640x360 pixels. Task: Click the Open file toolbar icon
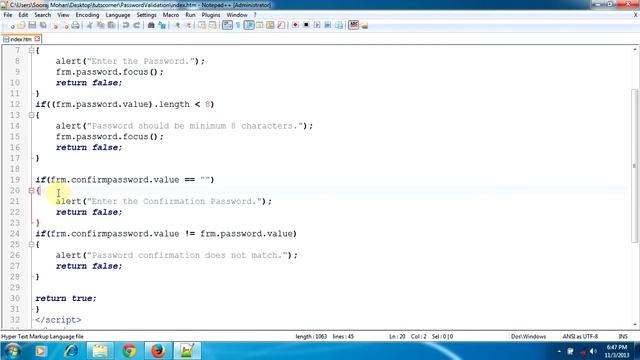21,25
